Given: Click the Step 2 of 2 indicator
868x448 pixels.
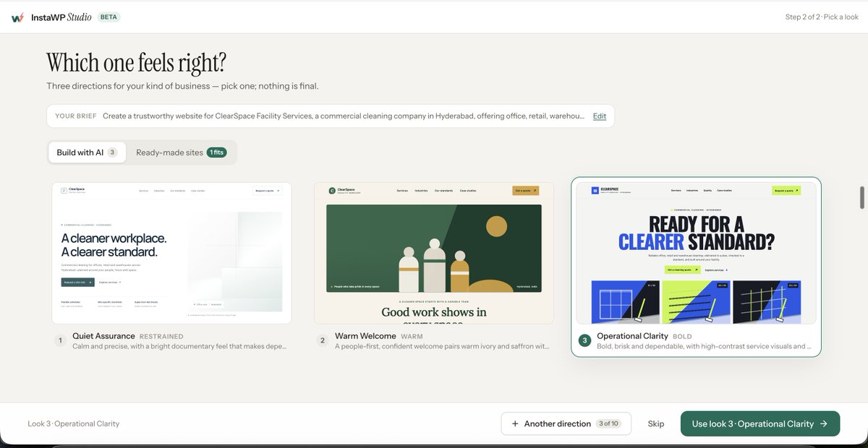Looking at the screenshot, I should 822,17.
